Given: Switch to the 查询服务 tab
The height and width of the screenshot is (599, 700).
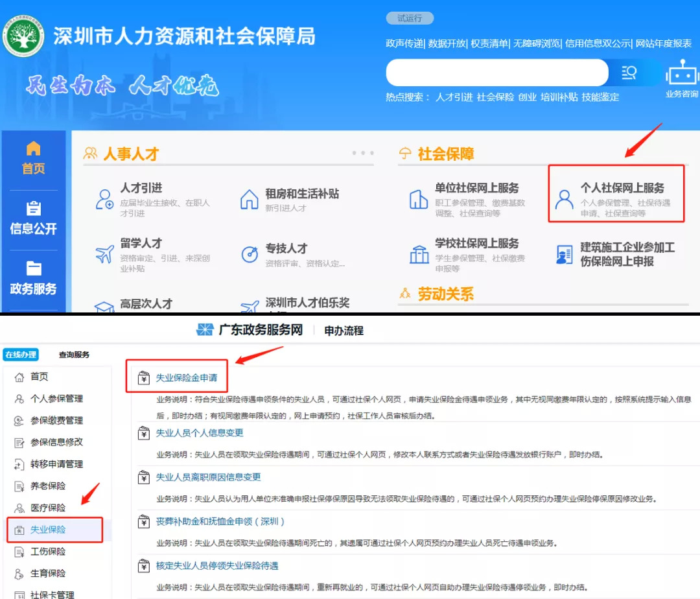Looking at the screenshot, I should point(74,355).
